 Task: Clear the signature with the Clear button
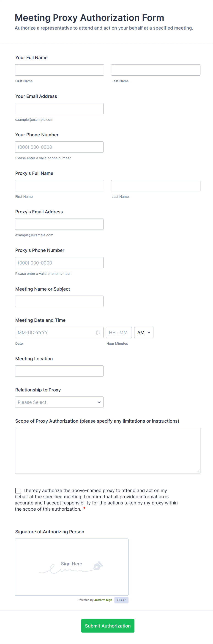(121, 600)
